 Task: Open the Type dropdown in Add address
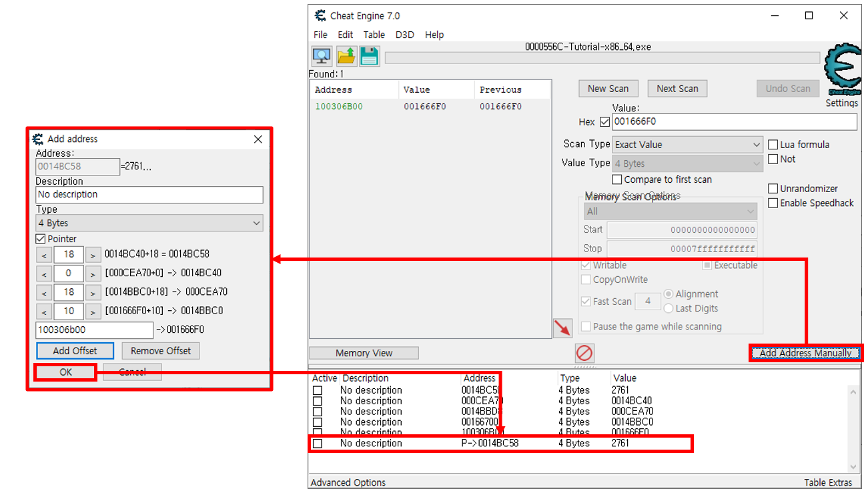(149, 223)
